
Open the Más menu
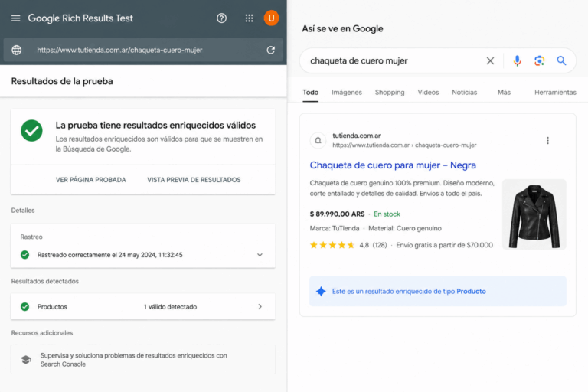[504, 93]
